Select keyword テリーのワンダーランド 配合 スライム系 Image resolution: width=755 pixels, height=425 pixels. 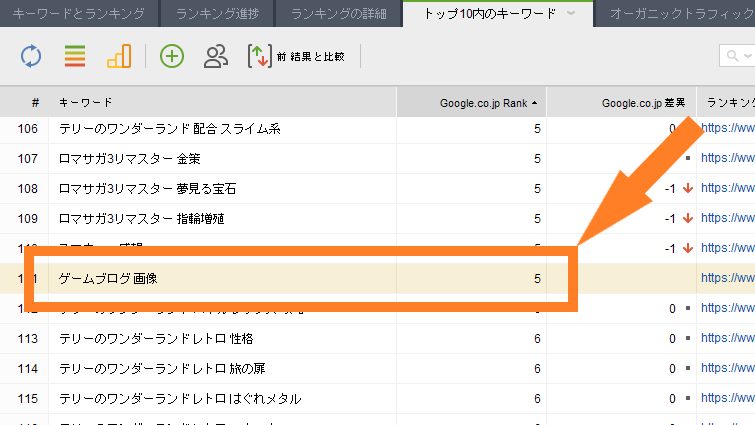[169, 129]
